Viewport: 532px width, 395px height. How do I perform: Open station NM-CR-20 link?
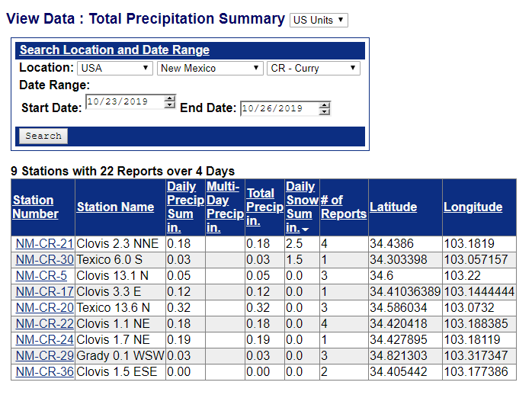click(x=44, y=307)
